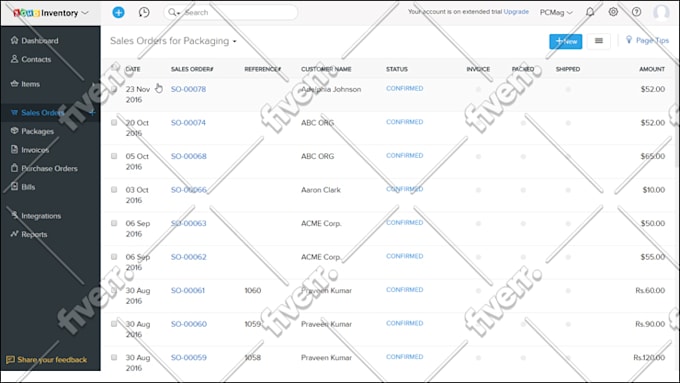Open the notifications bell icon
The image size is (680, 383).
pos(590,12)
